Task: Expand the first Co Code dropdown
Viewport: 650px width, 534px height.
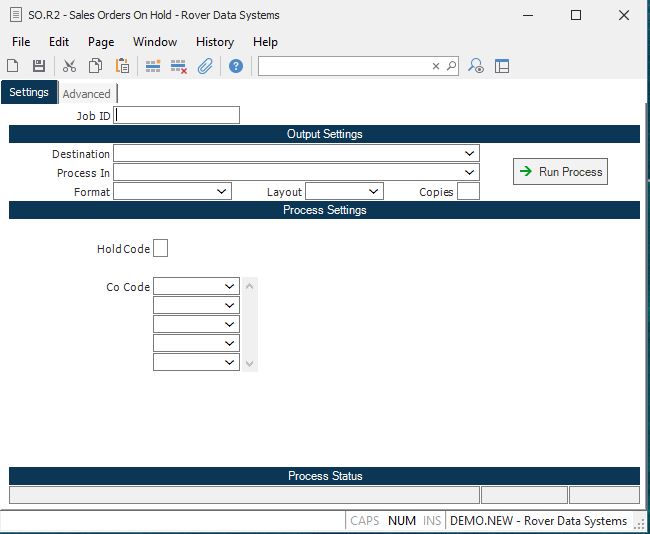Action: pos(230,287)
